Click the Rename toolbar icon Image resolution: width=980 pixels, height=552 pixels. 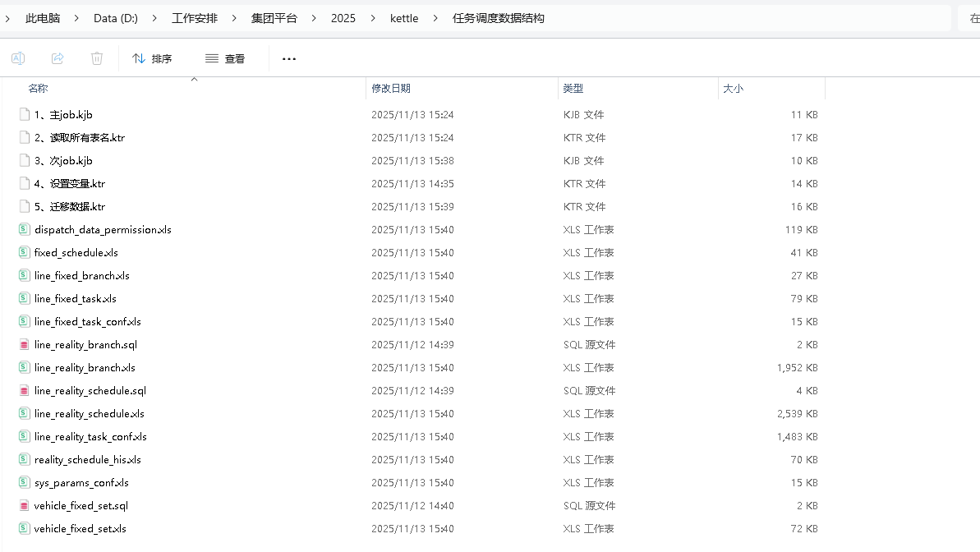point(18,58)
